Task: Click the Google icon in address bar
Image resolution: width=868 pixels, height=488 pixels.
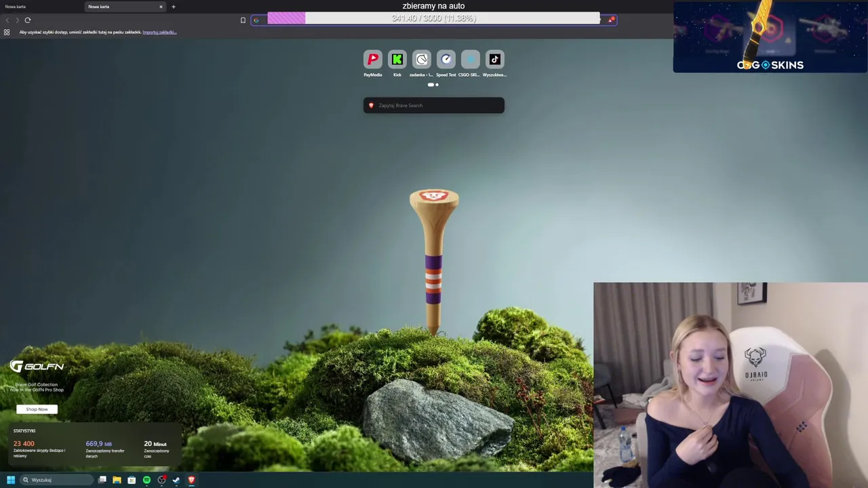Action: click(x=256, y=20)
